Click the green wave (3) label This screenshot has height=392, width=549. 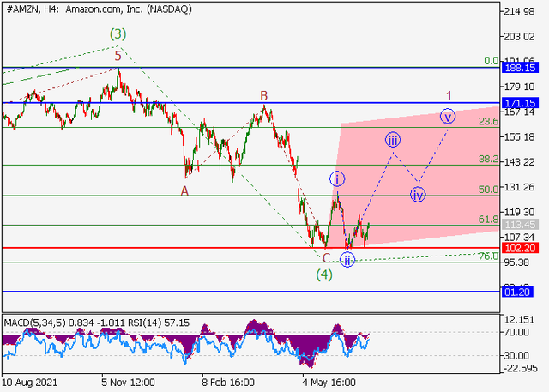(118, 34)
